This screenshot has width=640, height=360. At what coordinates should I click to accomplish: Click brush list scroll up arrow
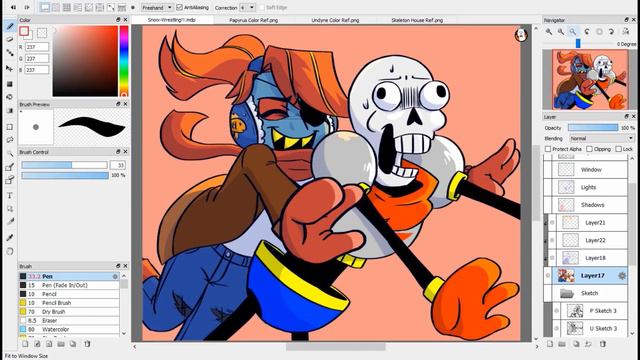point(124,276)
